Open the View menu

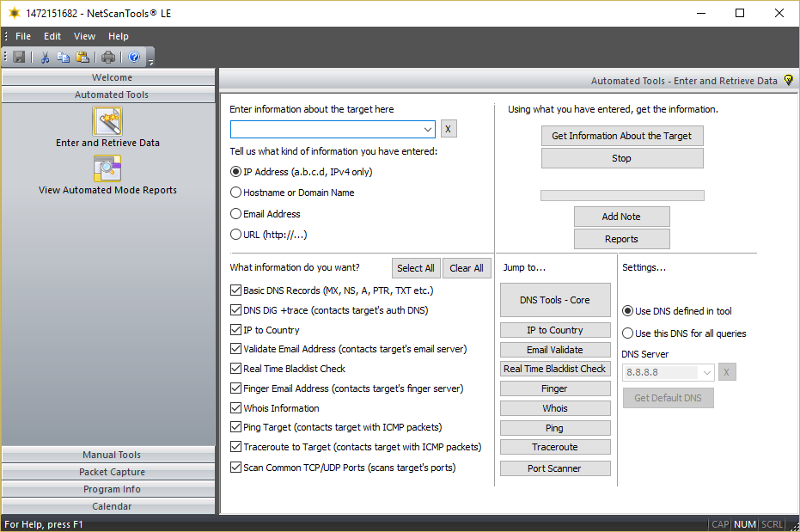(84, 36)
